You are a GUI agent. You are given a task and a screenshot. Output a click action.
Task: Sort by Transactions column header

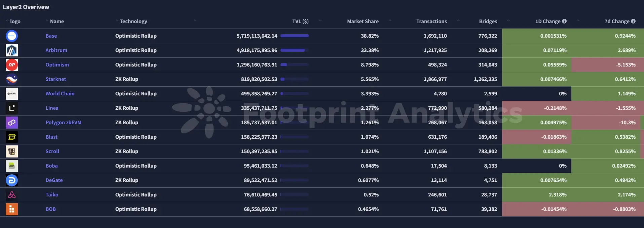[x=431, y=21]
